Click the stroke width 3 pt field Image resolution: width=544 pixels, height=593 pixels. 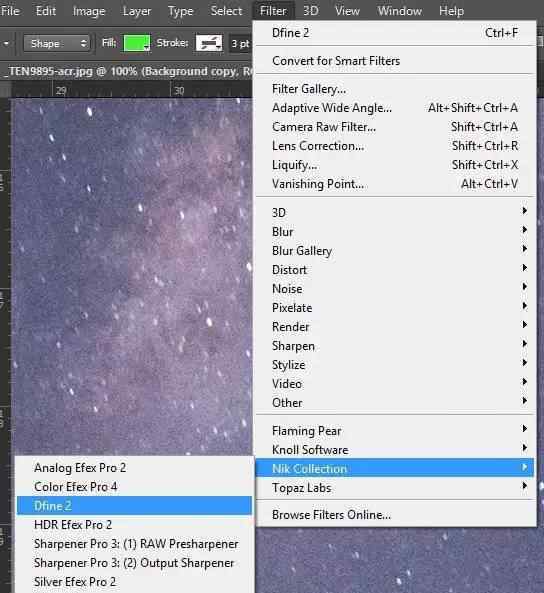(x=240, y=43)
